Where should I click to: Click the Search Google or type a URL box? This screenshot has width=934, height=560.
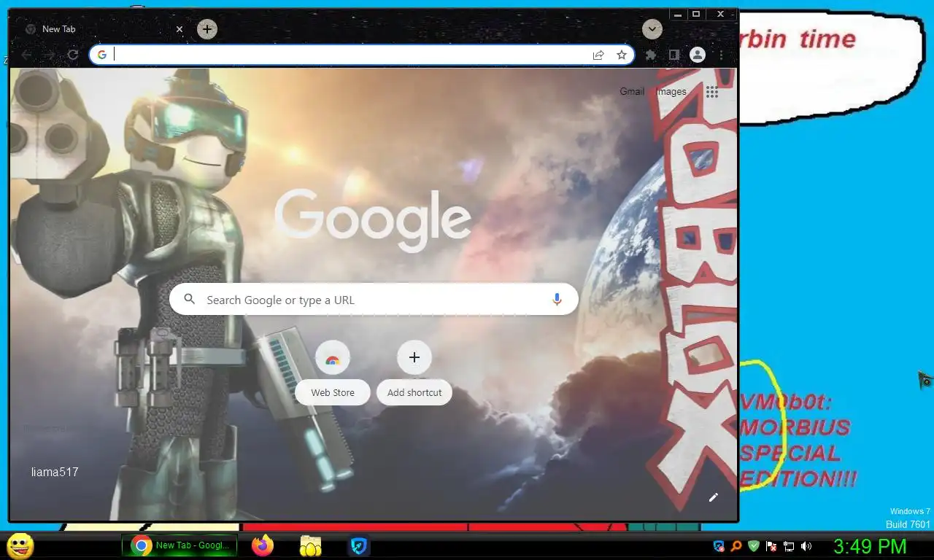(374, 300)
